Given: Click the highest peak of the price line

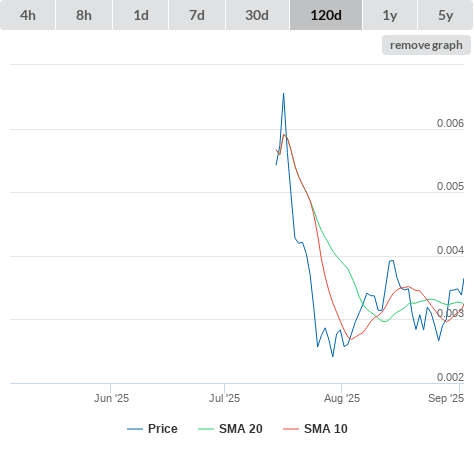Looking at the screenshot, I should coord(284,94).
